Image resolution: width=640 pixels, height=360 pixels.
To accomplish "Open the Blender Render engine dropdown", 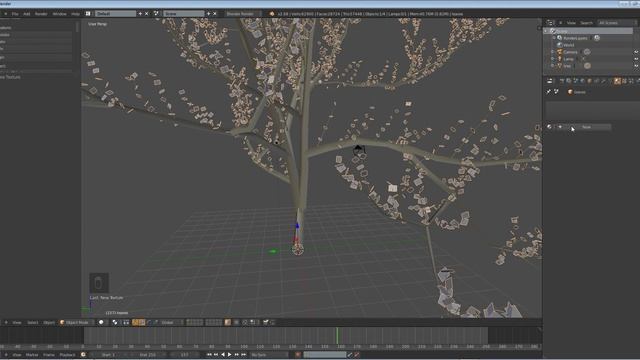I will click(x=242, y=14).
